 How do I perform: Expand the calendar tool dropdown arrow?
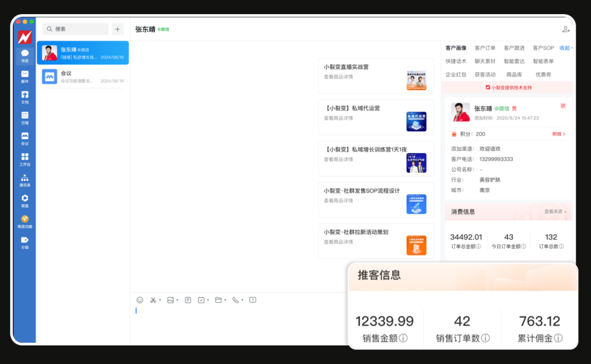pos(208,300)
